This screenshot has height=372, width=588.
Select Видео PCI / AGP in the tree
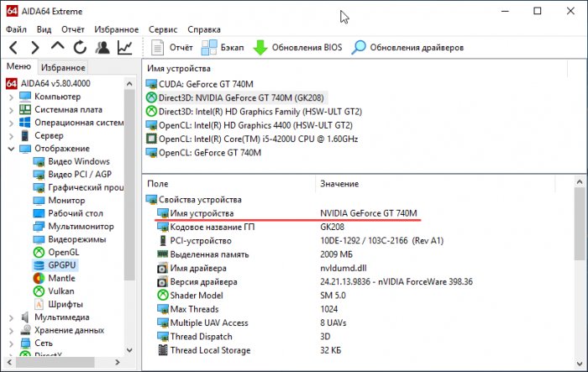72,175
